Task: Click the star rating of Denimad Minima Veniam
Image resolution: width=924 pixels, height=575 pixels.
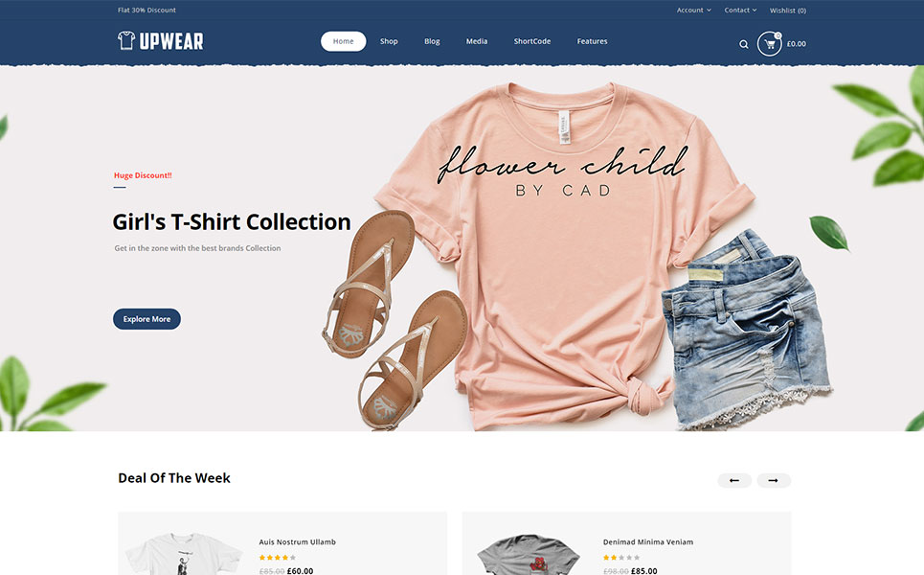Action: (621, 558)
